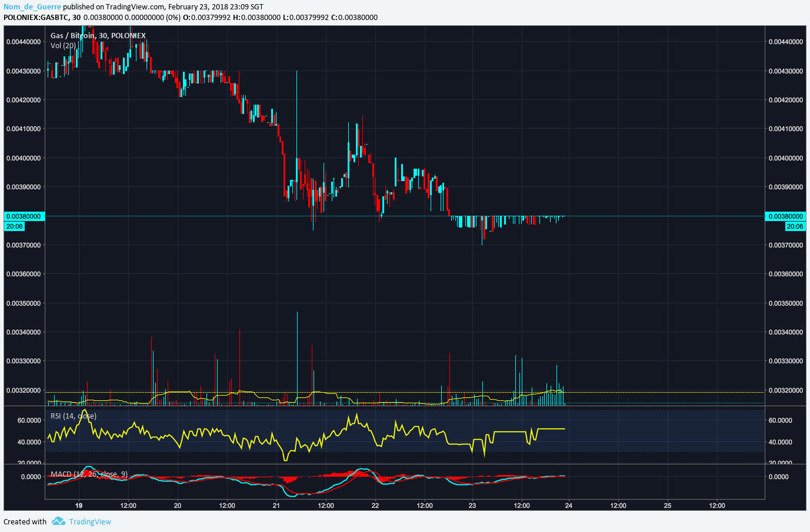
Task: Click the MACD (12, 26, close, 9) label
Action: tap(89, 474)
